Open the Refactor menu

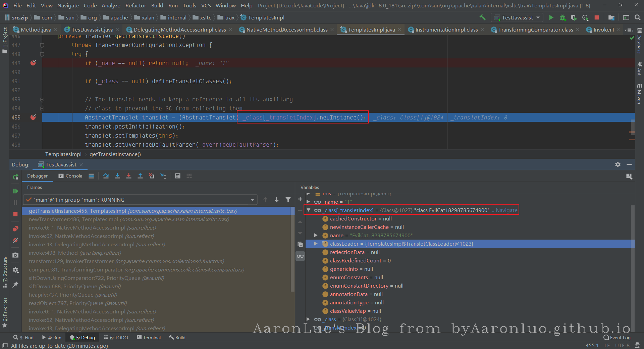coord(136,6)
